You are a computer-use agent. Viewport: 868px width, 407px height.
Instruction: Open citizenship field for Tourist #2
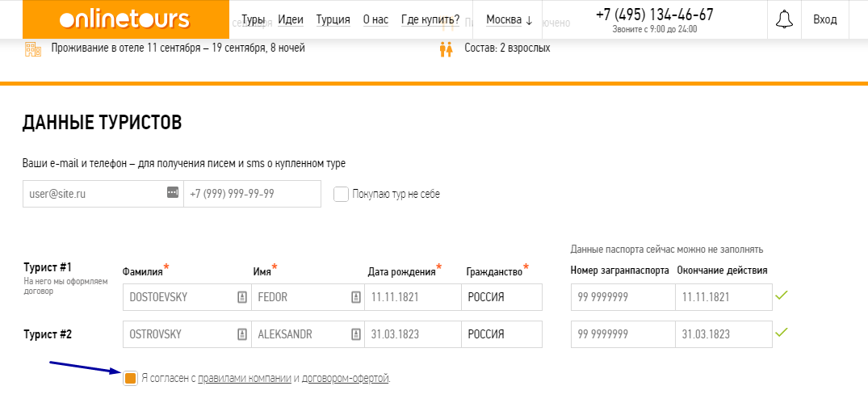click(x=501, y=334)
